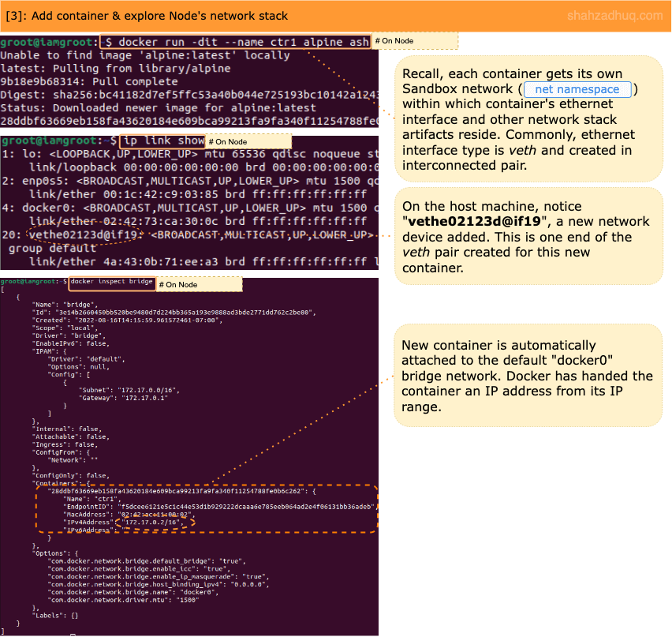The height and width of the screenshot is (637, 672).
Task: Click the "Subnet": "172.17.0.0/16" line
Action: [129, 390]
